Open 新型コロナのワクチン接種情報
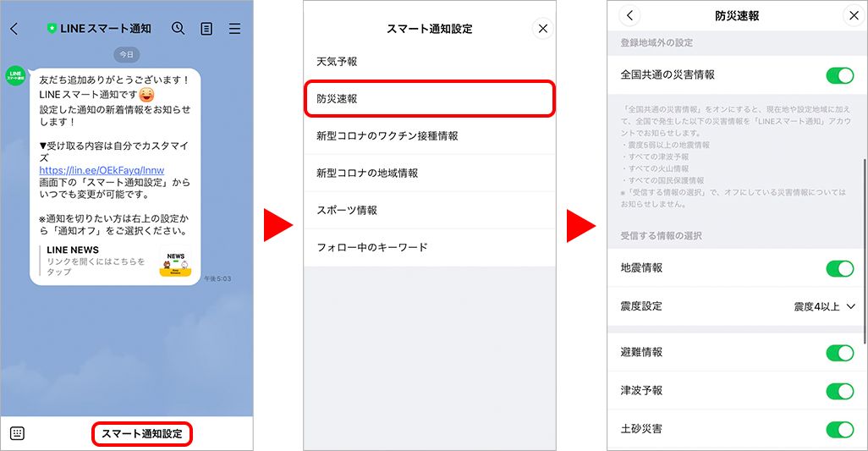Viewport: 868px width, 451px height. (430, 135)
